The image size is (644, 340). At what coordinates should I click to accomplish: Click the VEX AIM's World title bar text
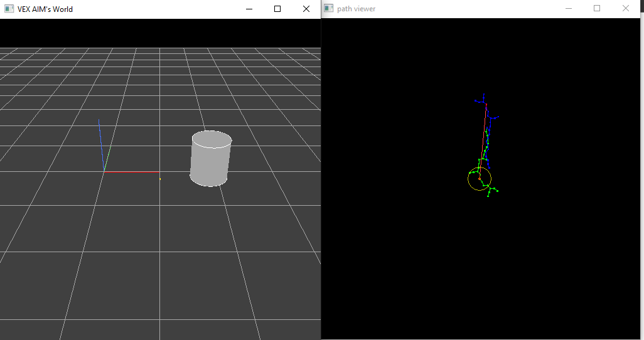click(45, 9)
